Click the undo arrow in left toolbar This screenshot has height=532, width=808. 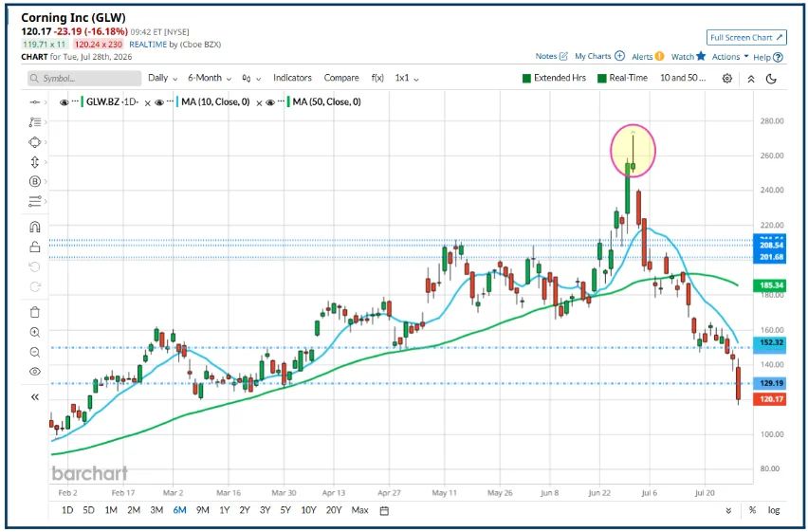(34, 267)
